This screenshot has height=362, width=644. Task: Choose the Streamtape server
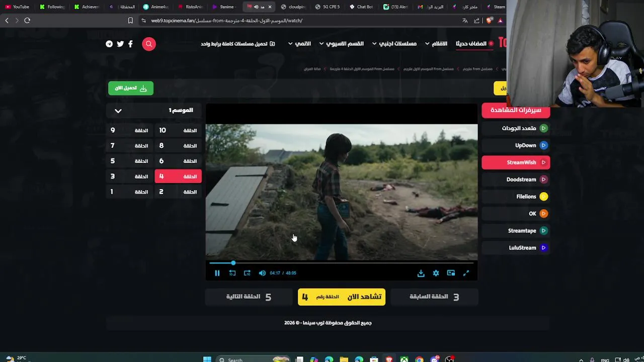tap(516, 231)
